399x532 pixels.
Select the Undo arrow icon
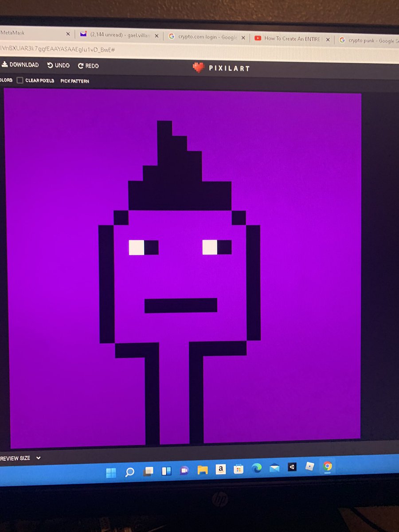coord(50,65)
